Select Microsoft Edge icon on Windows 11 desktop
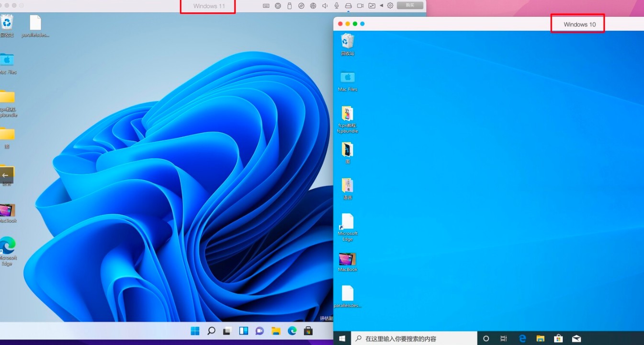 pos(7,251)
